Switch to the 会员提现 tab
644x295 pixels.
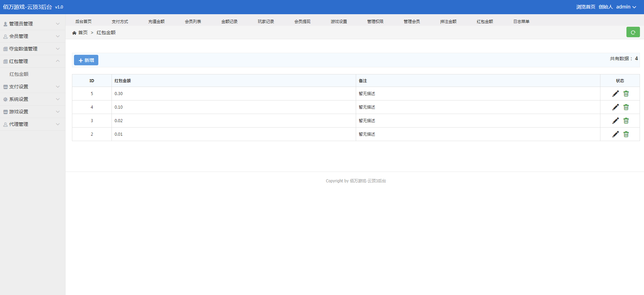pos(302,21)
